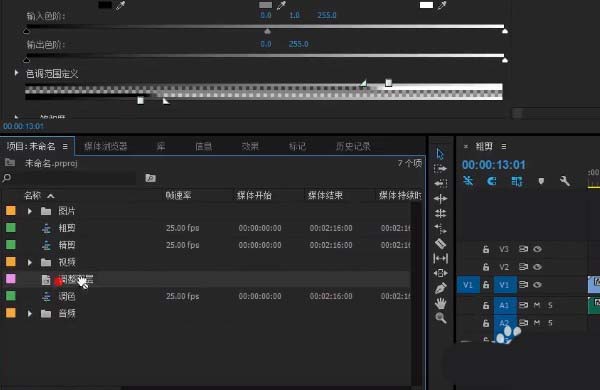Pick the white point eyedropper
Screen dimensions: 600x390
tap(442, 5)
